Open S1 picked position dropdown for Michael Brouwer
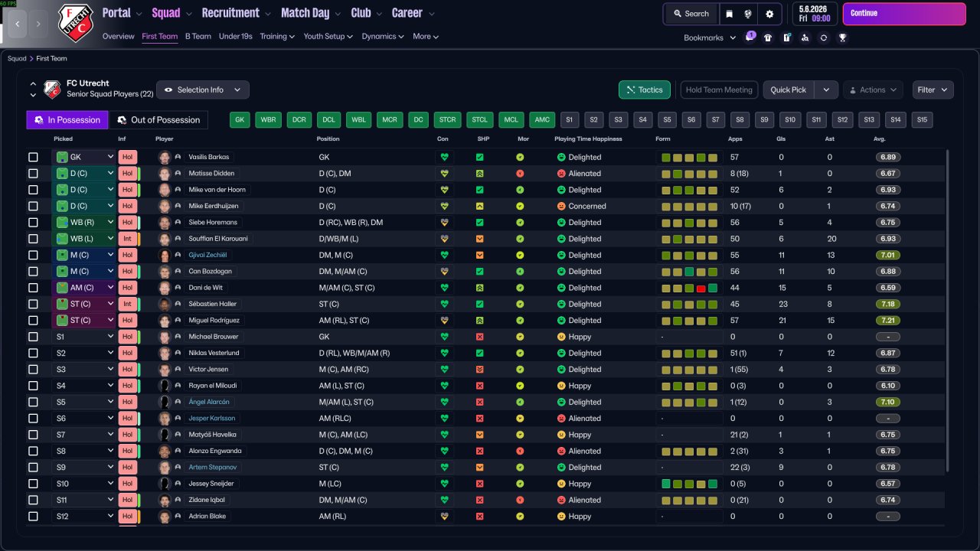 (83, 337)
